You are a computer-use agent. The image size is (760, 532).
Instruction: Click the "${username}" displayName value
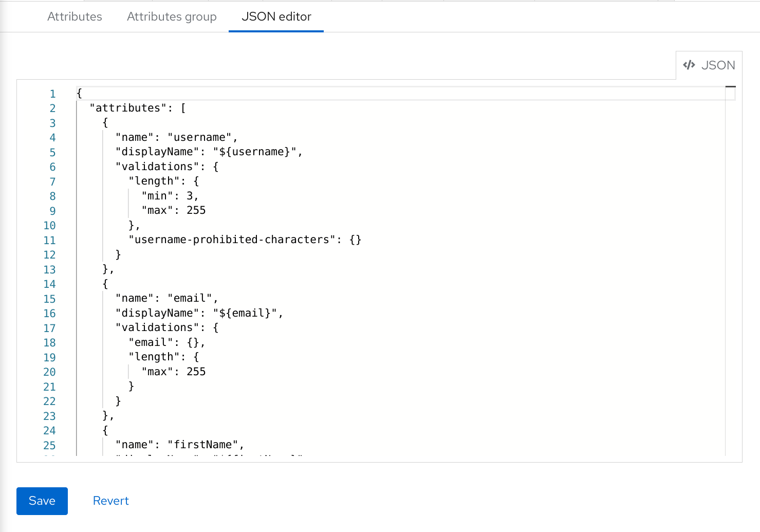pyautogui.click(x=255, y=152)
